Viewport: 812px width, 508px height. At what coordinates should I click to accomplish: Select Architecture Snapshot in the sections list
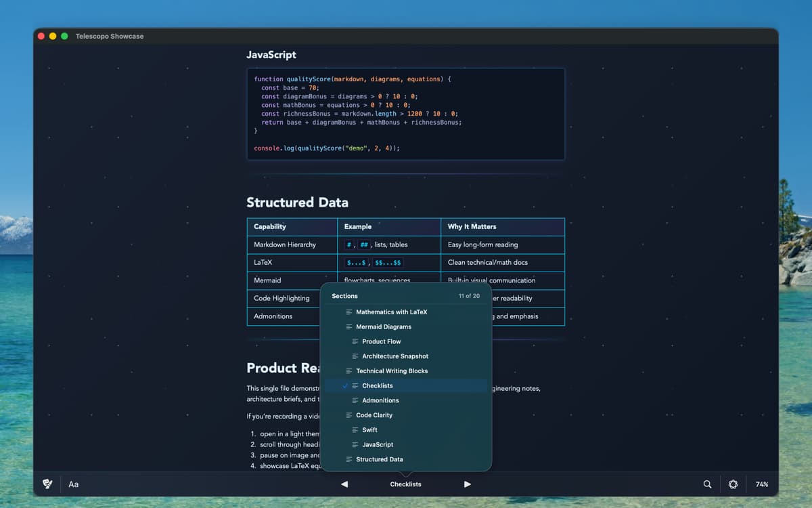click(394, 356)
